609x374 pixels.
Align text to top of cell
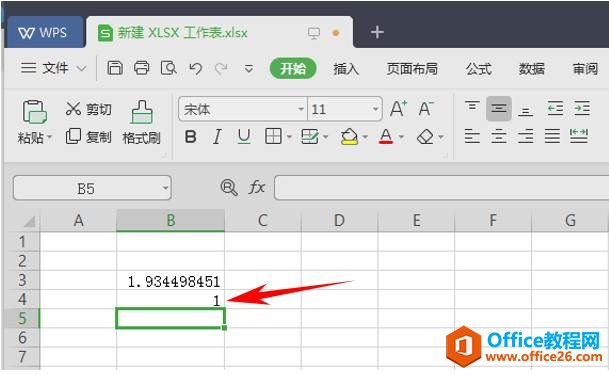click(472, 106)
